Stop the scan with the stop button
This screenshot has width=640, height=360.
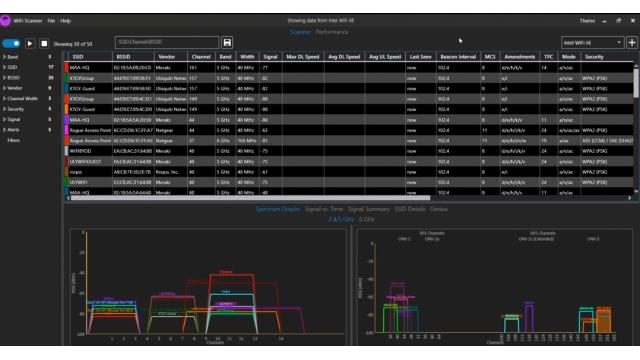pos(44,43)
